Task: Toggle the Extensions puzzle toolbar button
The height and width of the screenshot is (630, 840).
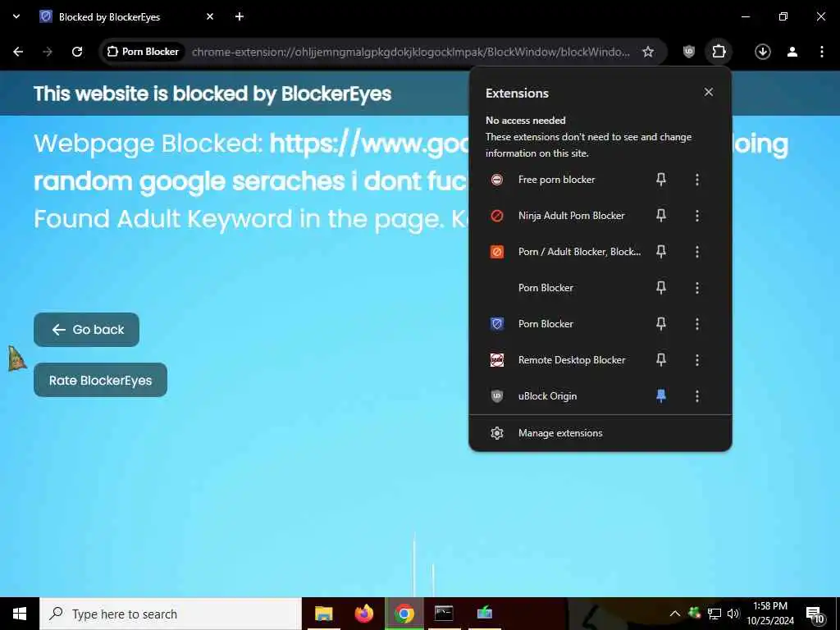Action: pos(719,52)
